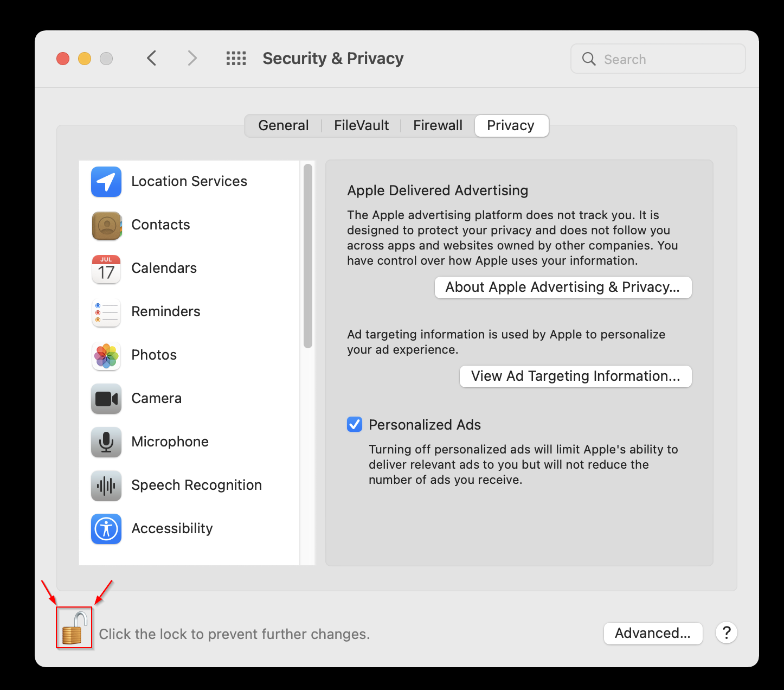
Task: Select the Reminders list icon
Action: (106, 312)
